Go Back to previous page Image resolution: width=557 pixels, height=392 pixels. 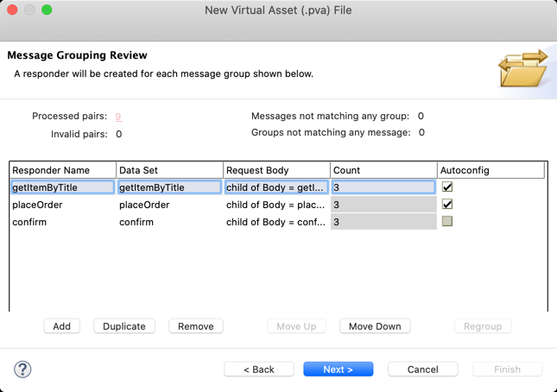coord(259,370)
